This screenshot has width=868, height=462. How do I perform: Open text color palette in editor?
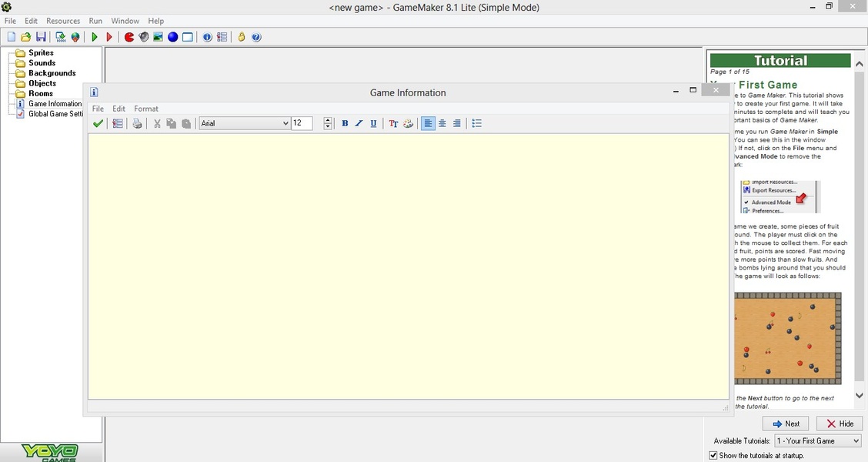408,123
